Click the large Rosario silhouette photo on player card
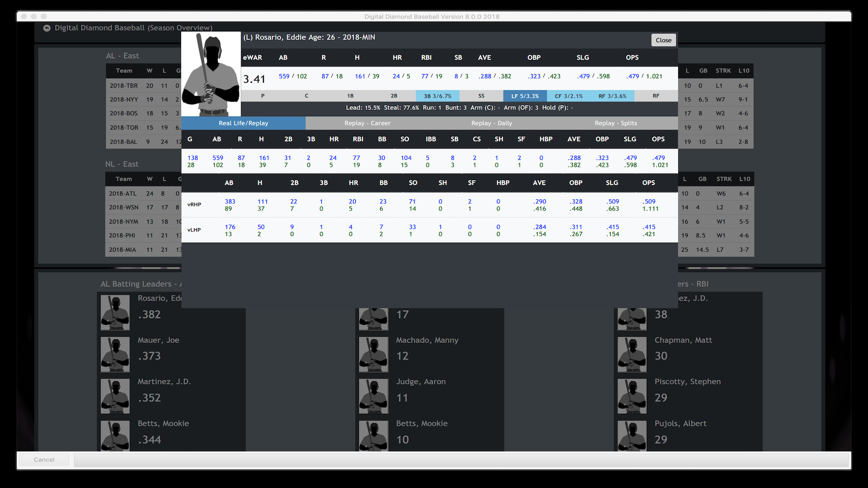 (211, 74)
